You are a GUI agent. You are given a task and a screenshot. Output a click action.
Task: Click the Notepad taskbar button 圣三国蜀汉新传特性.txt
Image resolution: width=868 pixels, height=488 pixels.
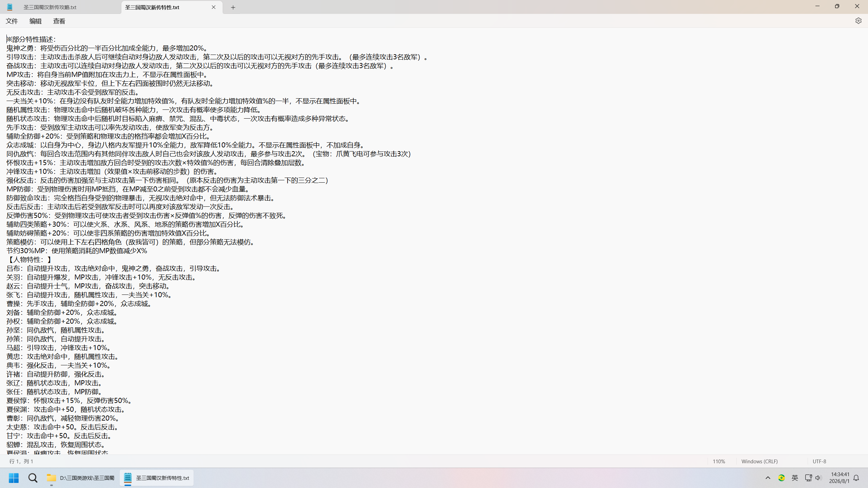coord(157,478)
